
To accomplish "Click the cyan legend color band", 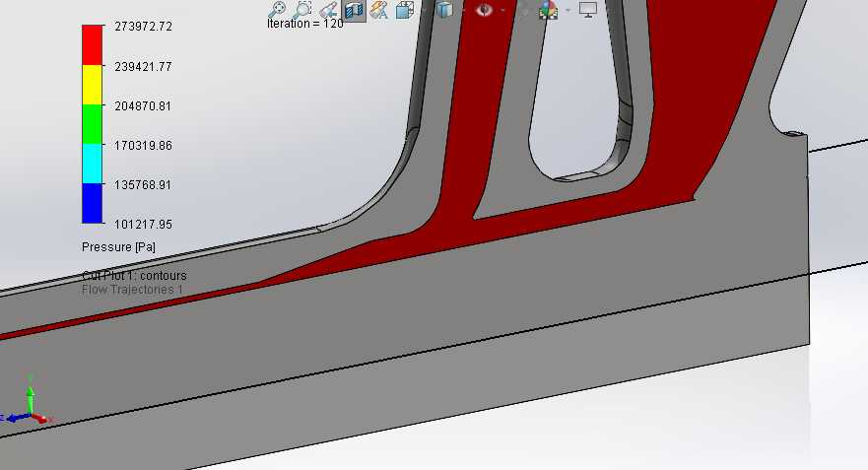I will pyautogui.click(x=93, y=164).
